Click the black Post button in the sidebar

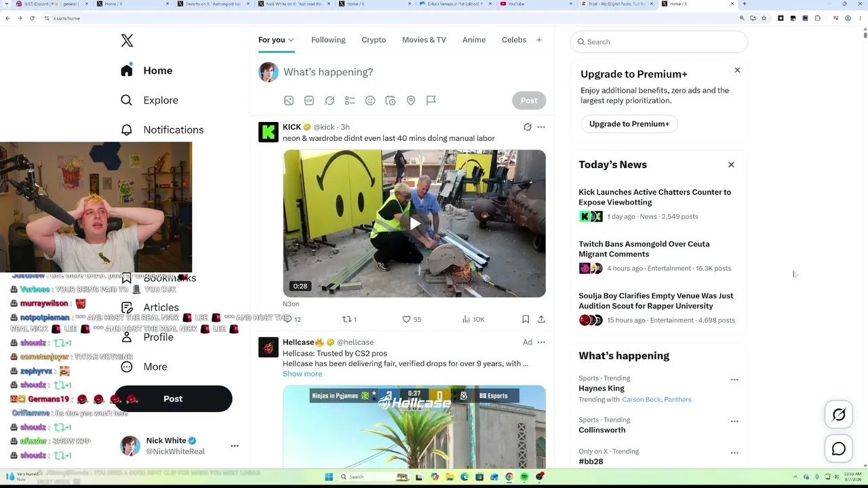click(173, 399)
